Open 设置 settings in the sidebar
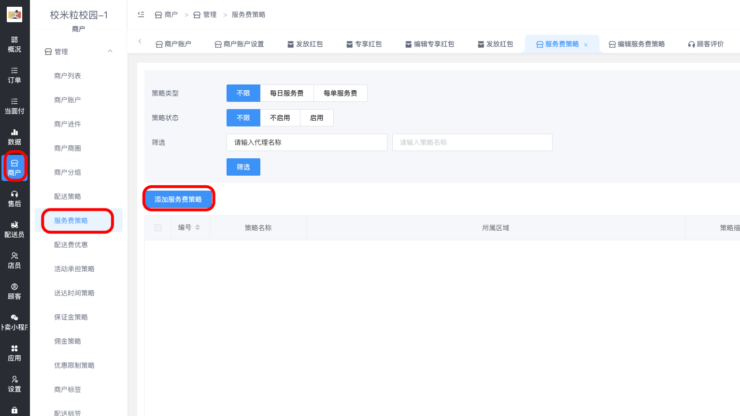 (x=14, y=383)
